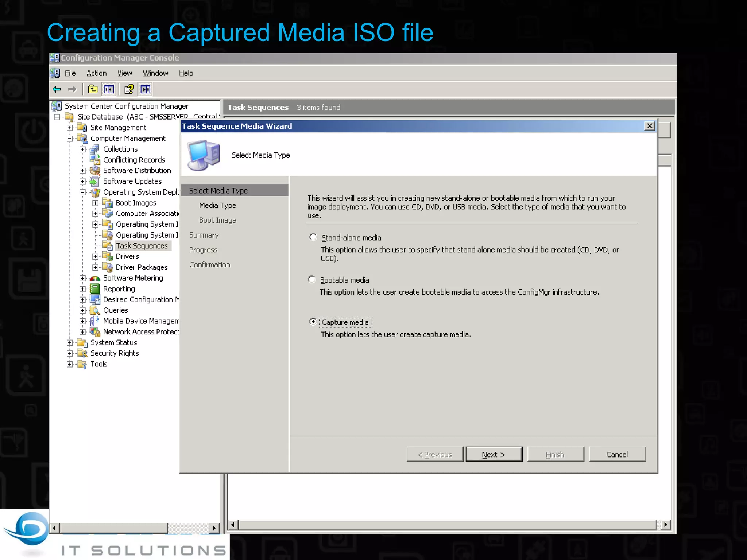Collapse the Operating System Deployment node
This screenshot has height=560, width=747.
(x=82, y=192)
